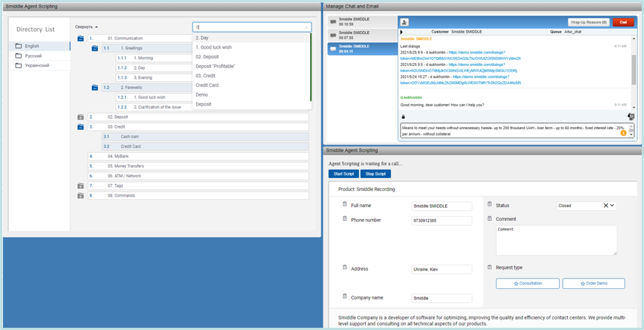Click the Company name field
Image resolution: width=644 pixels, height=330 pixels.
(442, 299)
